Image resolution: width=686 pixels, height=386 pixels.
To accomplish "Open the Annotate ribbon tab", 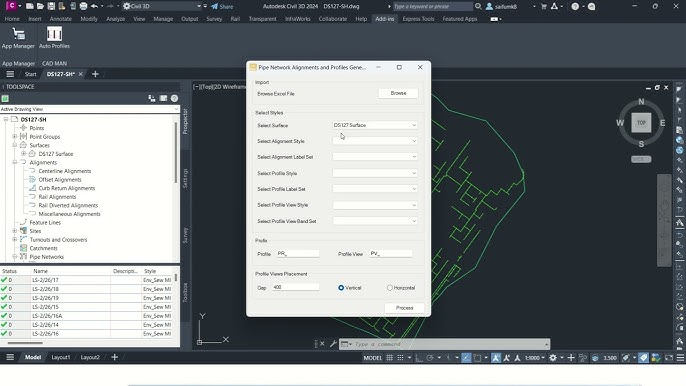I will click(60, 19).
